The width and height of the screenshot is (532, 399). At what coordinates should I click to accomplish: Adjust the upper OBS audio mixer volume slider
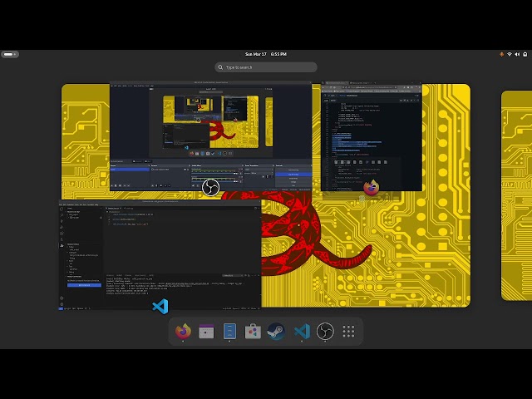pyautogui.click(x=214, y=174)
